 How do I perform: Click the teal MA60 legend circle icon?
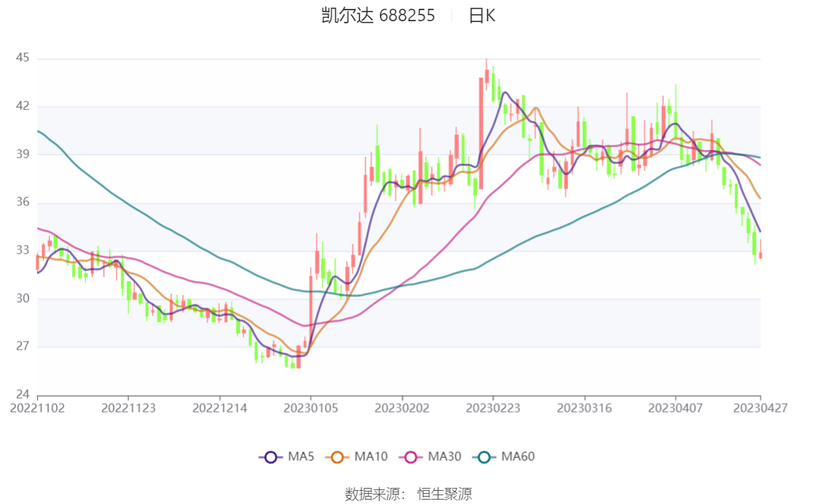484,456
